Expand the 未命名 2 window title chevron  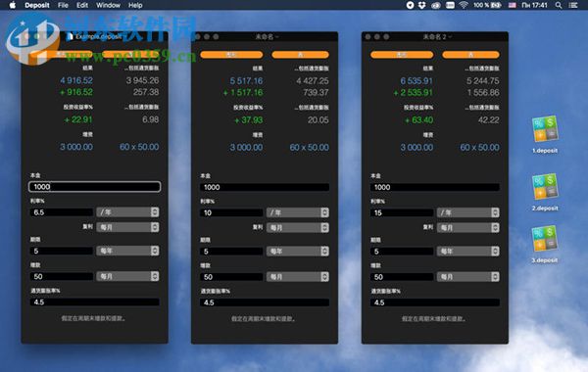(x=450, y=37)
